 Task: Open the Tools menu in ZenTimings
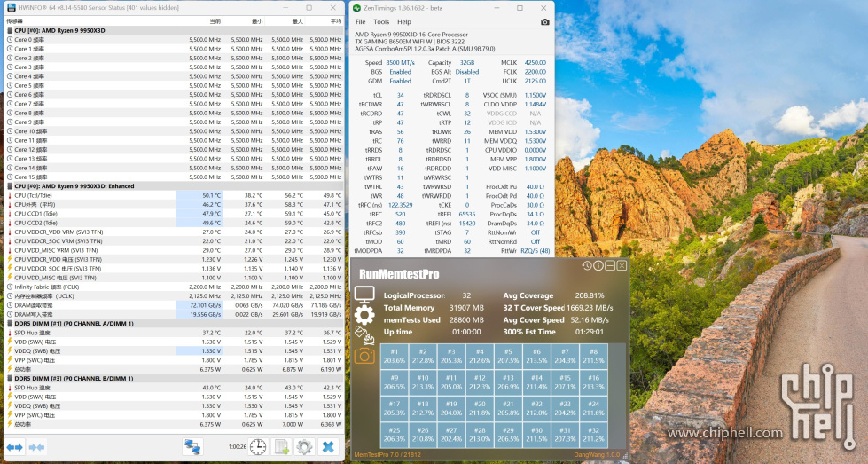point(381,22)
